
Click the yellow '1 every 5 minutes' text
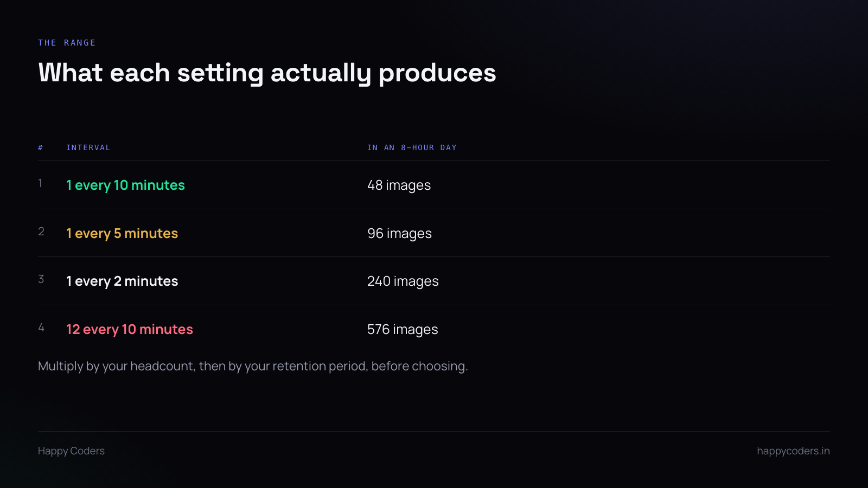122,234
